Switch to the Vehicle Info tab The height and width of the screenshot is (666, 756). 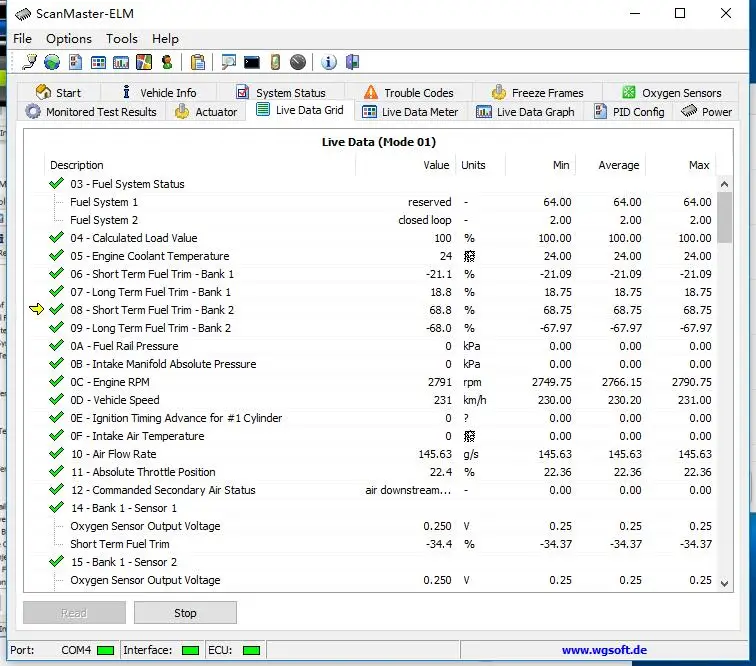click(159, 92)
